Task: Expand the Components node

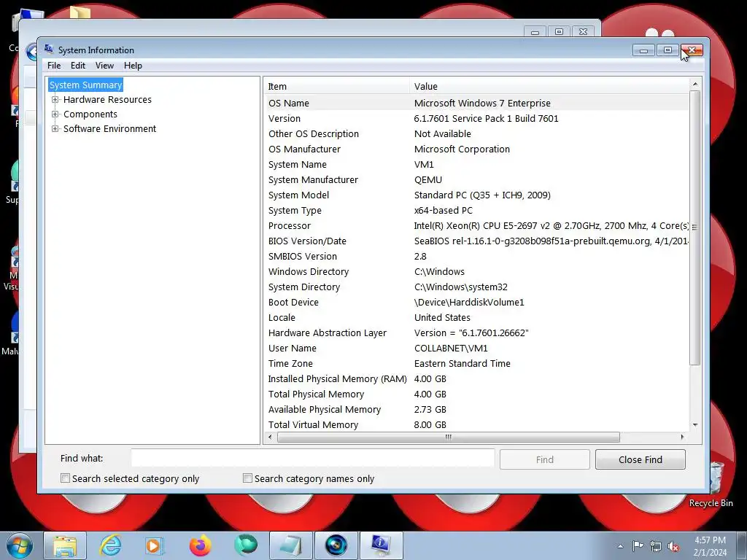Action: click(x=55, y=114)
